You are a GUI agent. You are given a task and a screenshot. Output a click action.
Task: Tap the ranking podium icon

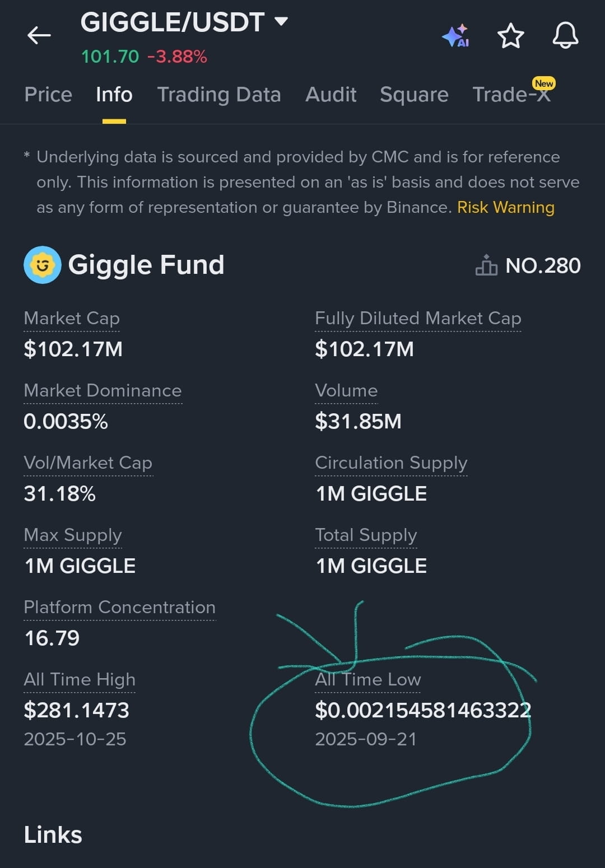[486, 265]
